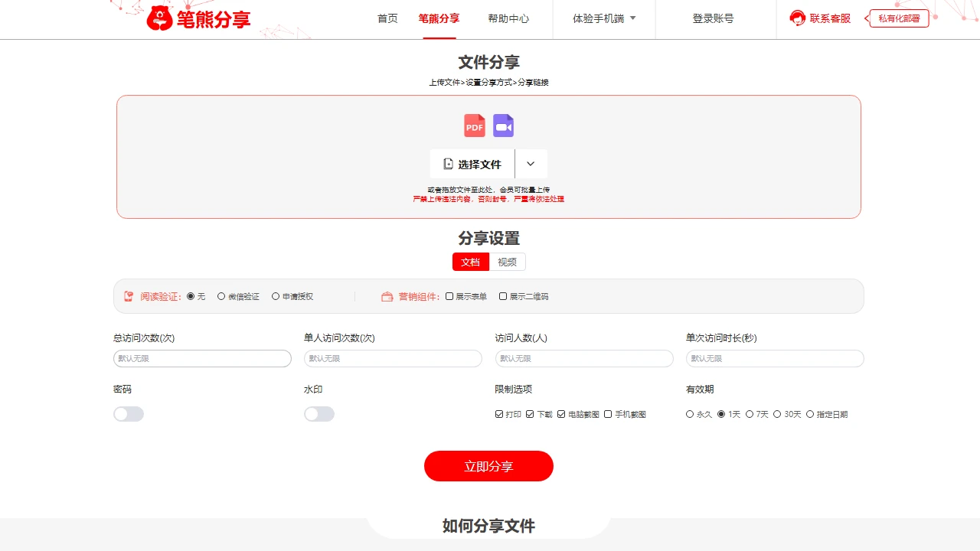The width and height of the screenshot is (980, 551).
Task: Switch to the 视频 settings tab
Action: [508, 262]
